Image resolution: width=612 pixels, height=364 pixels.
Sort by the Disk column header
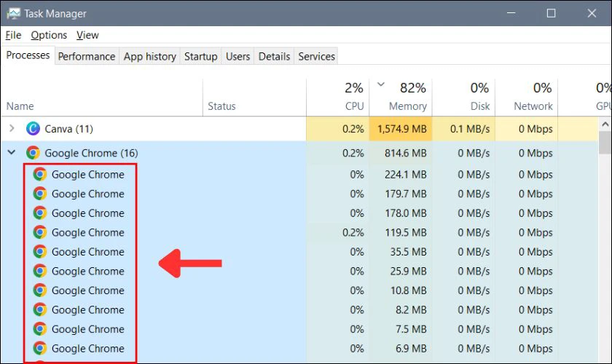click(x=463, y=98)
